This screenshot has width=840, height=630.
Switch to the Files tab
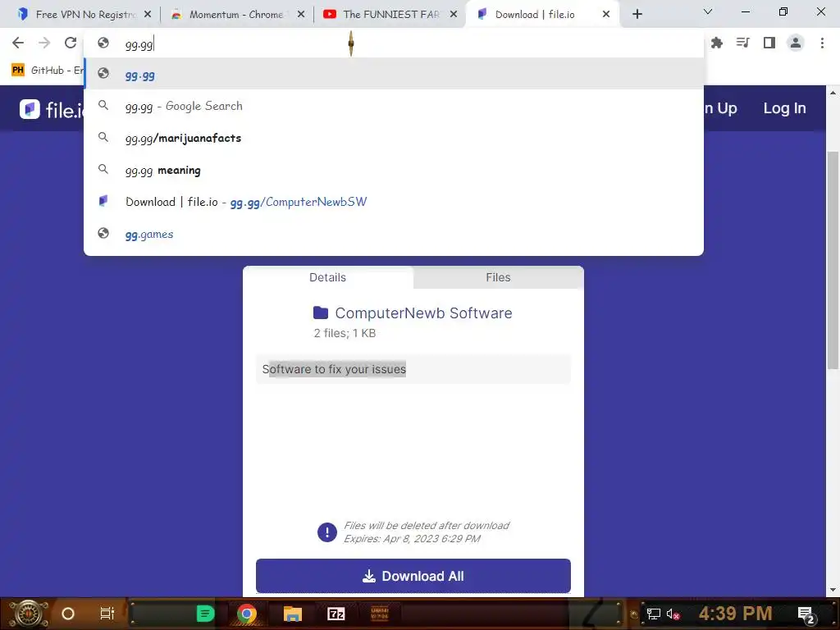(498, 277)
